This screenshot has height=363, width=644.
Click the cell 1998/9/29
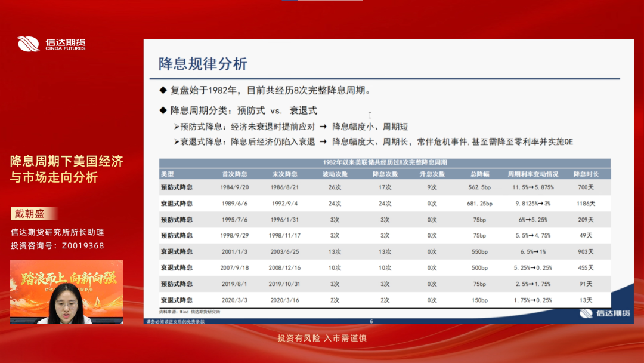pyautogui.click(x=234, y=236)
